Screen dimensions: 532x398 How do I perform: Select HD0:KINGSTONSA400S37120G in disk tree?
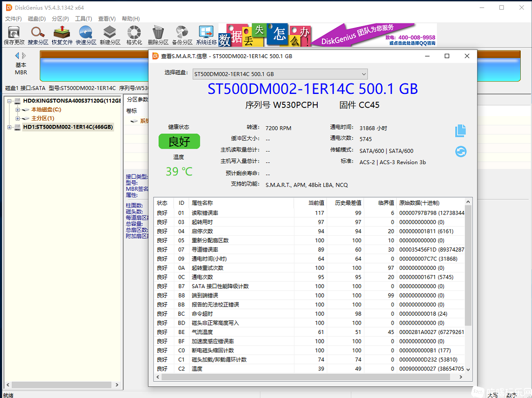point(72,101)
